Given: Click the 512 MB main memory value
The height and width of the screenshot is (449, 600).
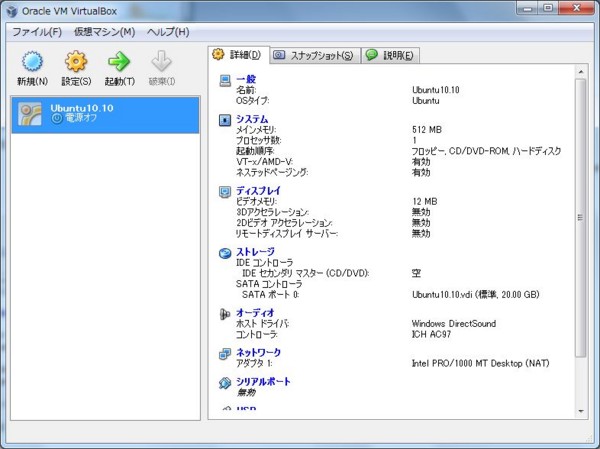Looking at the screenshot, I should 427,130.
